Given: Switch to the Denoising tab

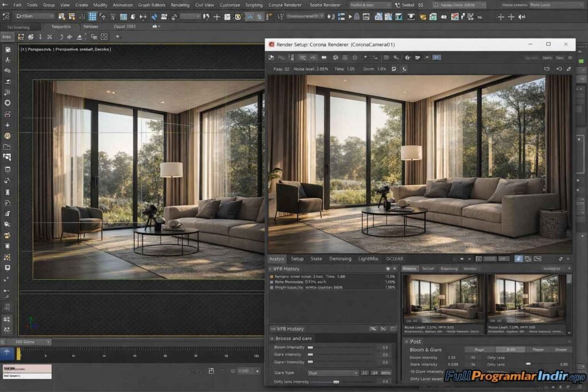Looking at the screenshot, I should [340, 258].
